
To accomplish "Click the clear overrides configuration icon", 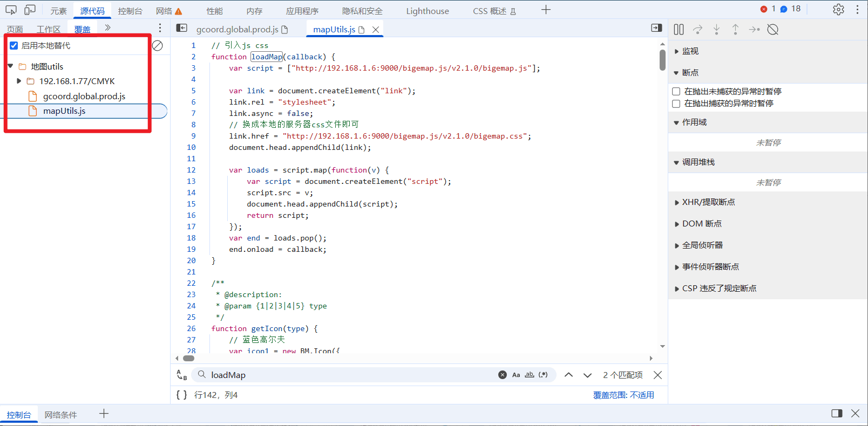I will 158,46.
